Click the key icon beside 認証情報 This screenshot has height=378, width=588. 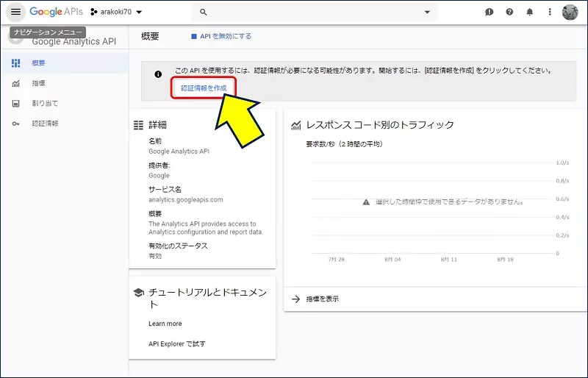(x=15, y=124)
